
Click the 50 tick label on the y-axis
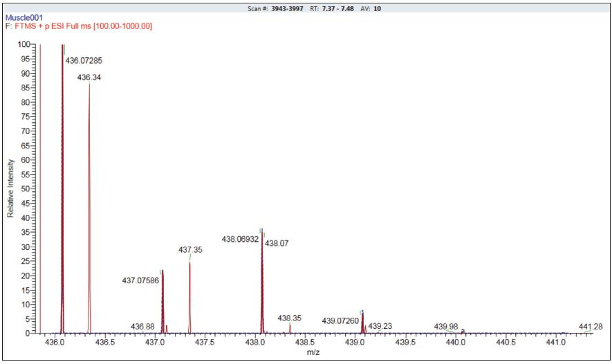click(x=25, y=189)
